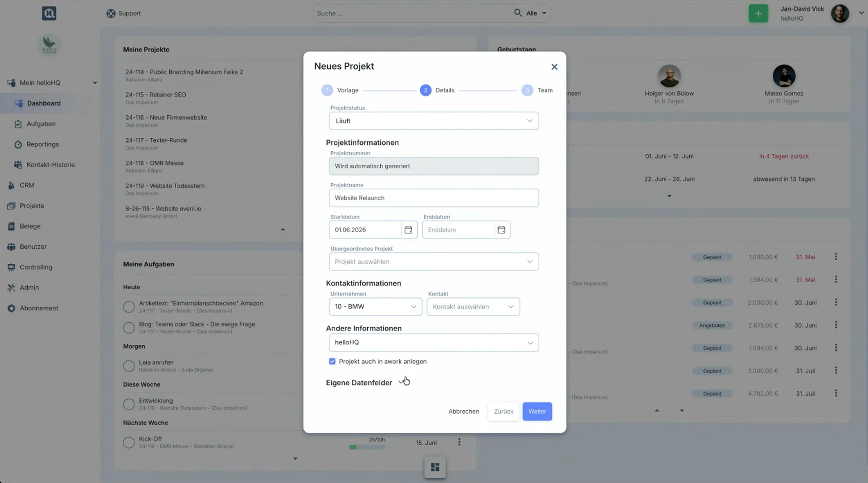Open the Kontakt auswählen dropdown
This screenshot has width=868, height=483.
tap(473, 307)
